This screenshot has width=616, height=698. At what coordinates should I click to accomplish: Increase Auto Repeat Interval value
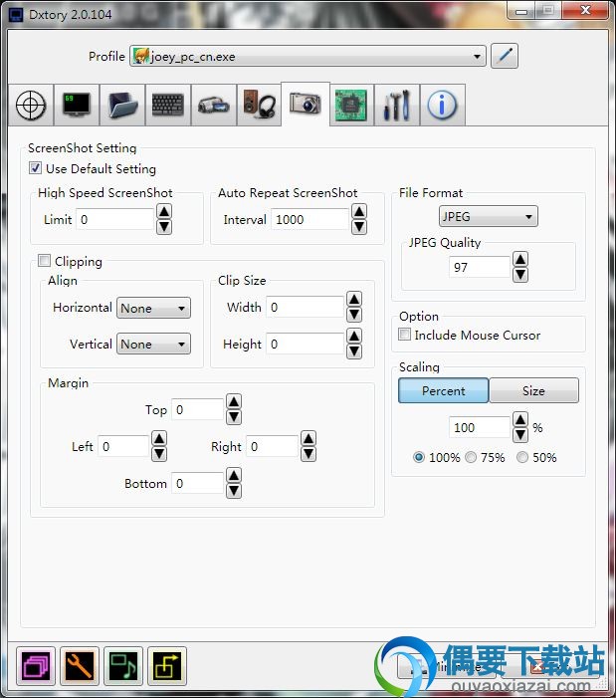359,211
